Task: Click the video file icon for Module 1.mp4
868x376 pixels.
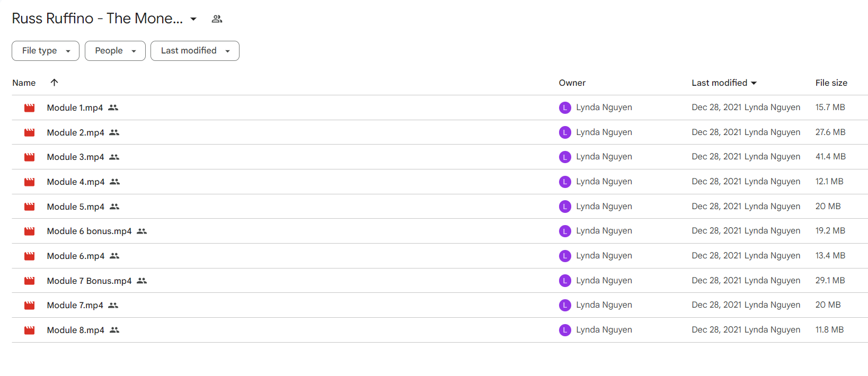Action: coord(30,108)
